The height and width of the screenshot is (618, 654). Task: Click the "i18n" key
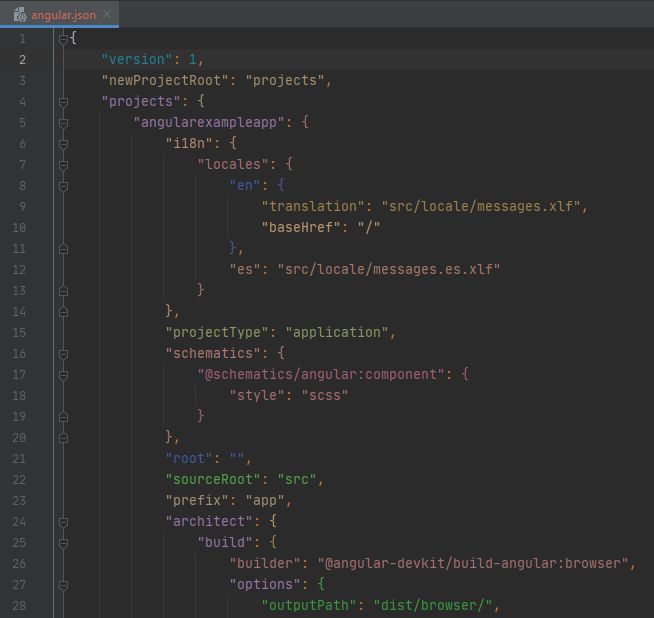[189, 143]
